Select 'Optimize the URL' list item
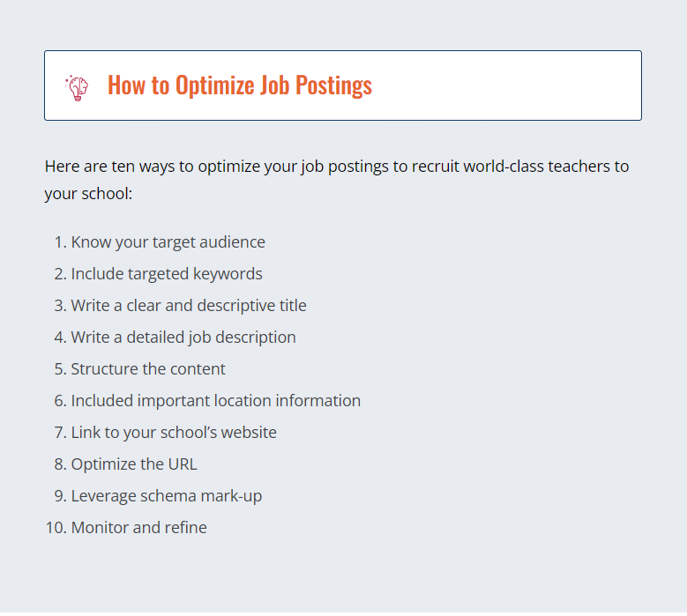Image resolution: width=687 pixels, height=616 pixels. pos(134,464)
